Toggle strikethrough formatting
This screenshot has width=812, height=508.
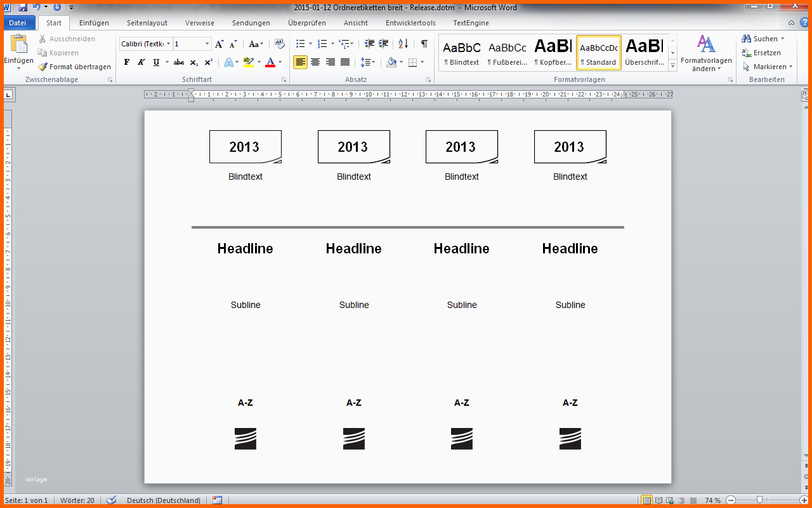(179, 62)
